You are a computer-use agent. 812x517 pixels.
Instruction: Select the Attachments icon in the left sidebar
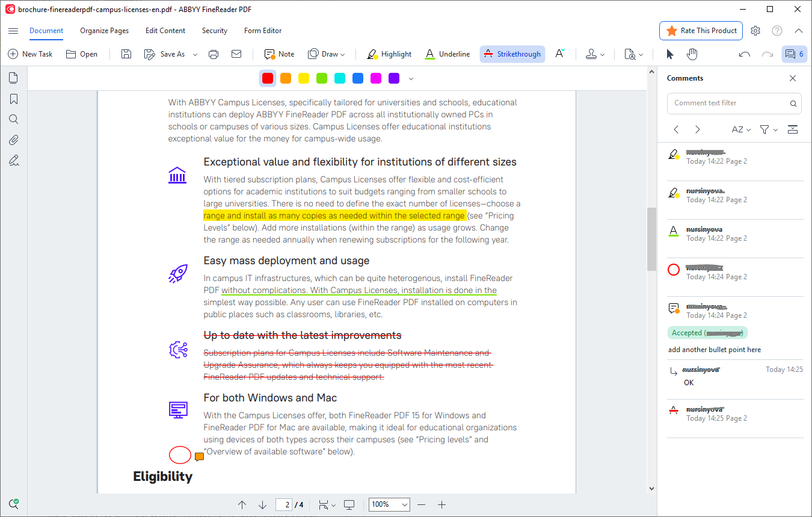[13, 140]
